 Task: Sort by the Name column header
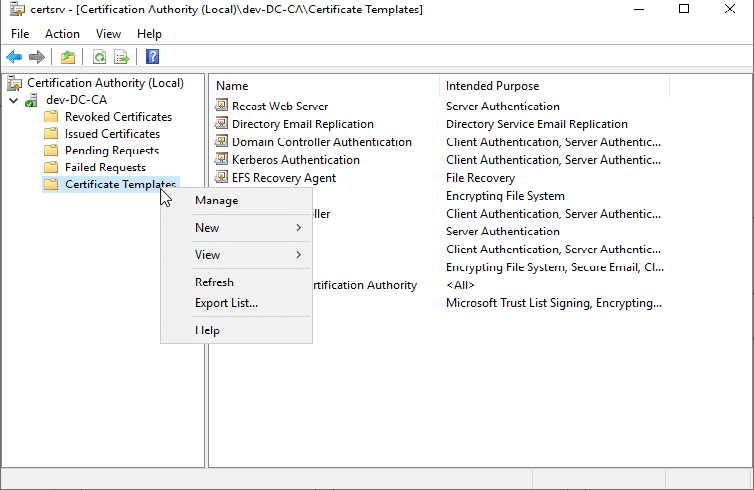pyautogui.click(x=232, y=86)
